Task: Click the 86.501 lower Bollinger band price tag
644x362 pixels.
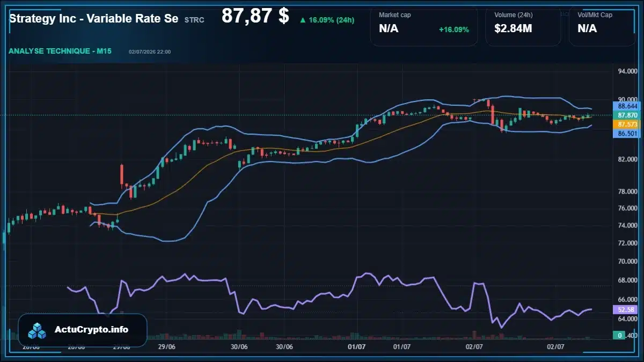Action: tap(626, 132)
